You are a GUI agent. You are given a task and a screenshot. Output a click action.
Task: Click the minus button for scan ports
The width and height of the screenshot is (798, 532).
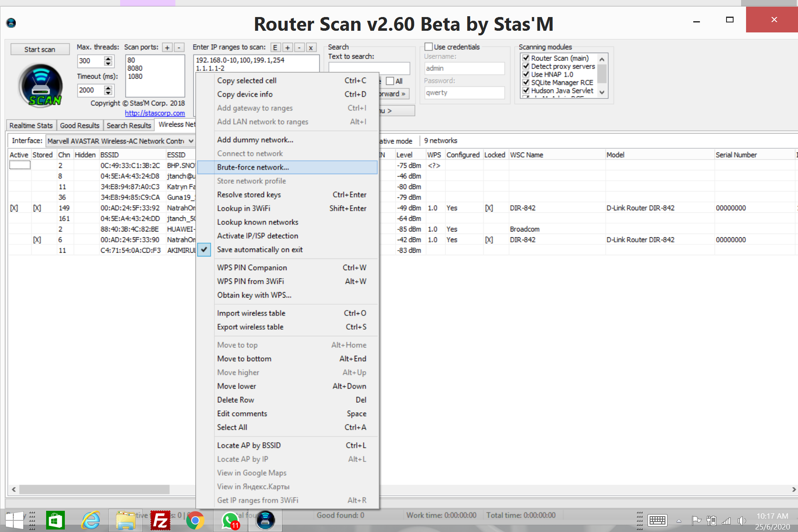pyautogui.click(x=179, y=48)
